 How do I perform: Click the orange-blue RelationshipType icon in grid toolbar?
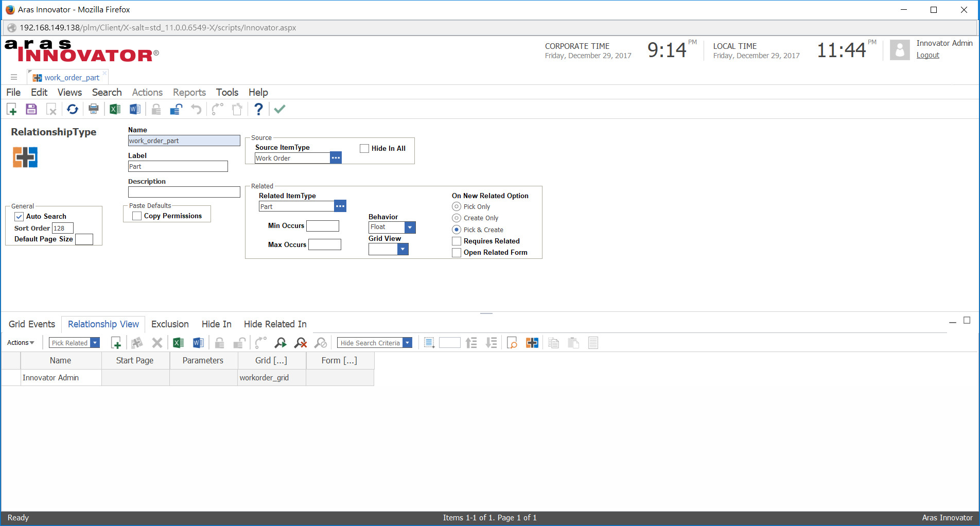532,343
